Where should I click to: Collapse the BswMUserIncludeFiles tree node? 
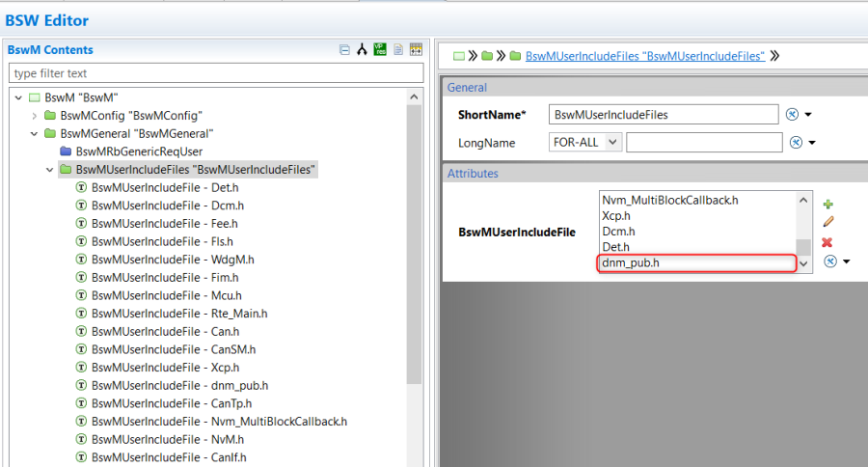pos(50,170)
